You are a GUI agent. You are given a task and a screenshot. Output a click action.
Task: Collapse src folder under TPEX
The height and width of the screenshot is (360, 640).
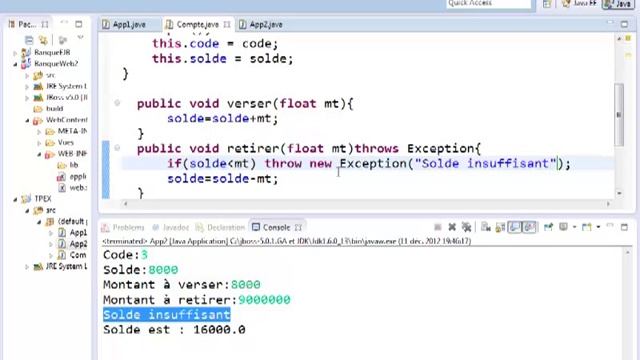(x=27, y=210)
